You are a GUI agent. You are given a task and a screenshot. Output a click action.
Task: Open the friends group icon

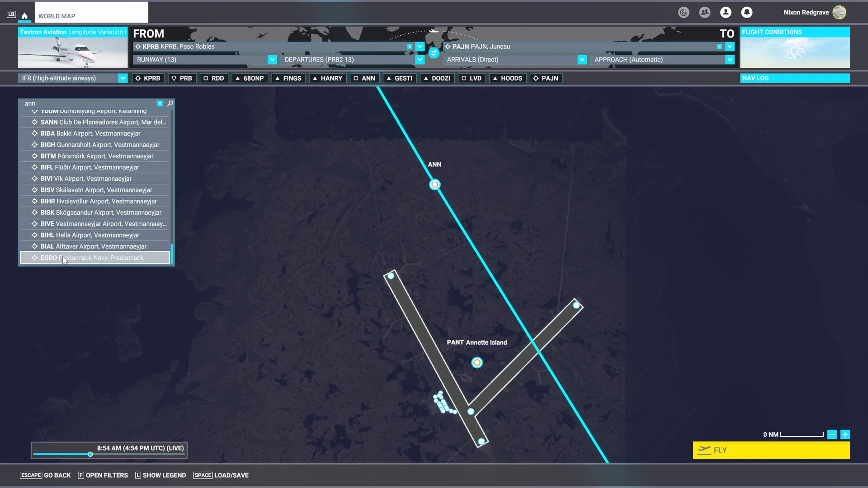coord(704,13)
